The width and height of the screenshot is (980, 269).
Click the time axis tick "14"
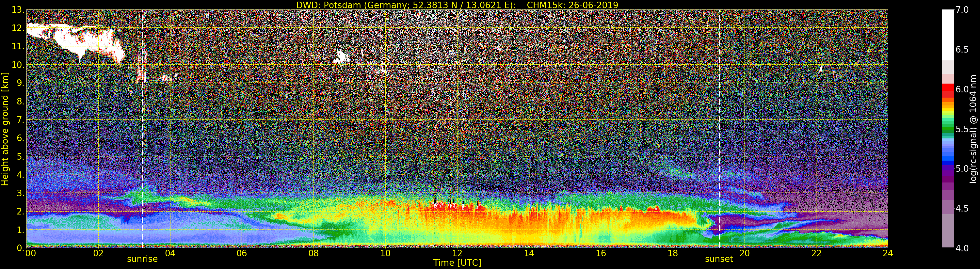529,253
